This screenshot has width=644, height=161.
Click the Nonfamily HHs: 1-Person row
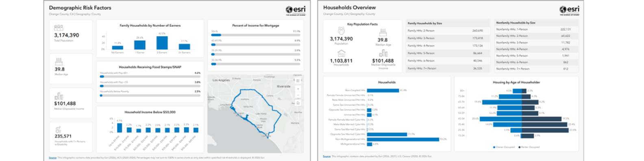pyautogui.click(x=536, y=29)
